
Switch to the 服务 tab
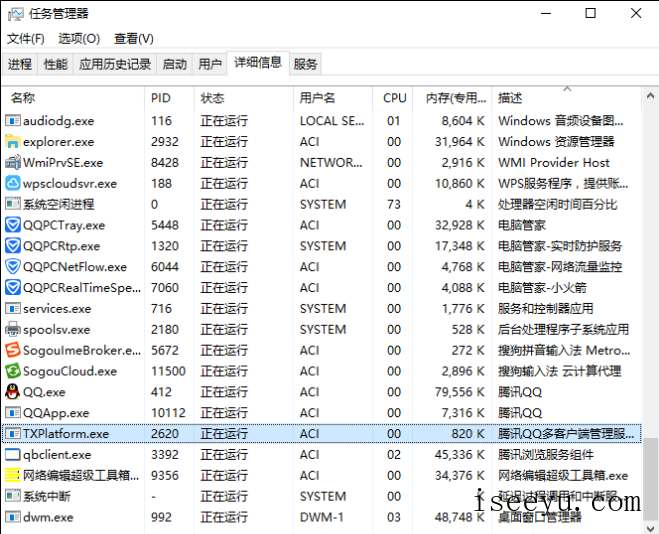point(306,64)
